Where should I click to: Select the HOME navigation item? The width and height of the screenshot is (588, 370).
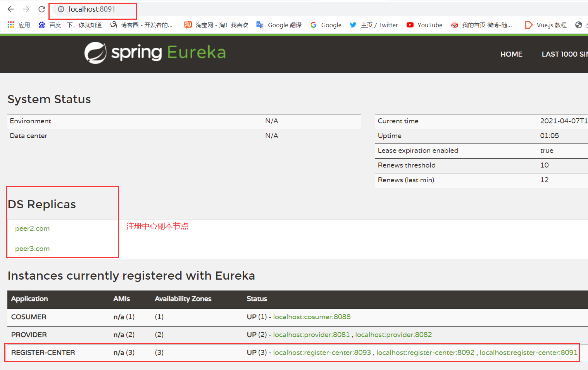click(x=511, y=54)
